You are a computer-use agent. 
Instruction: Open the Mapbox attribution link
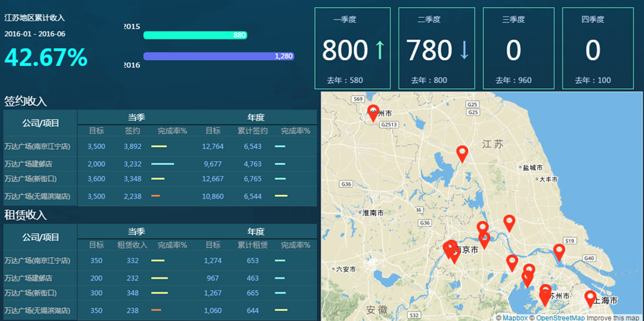pyautogui.click(x=515, y=317)
